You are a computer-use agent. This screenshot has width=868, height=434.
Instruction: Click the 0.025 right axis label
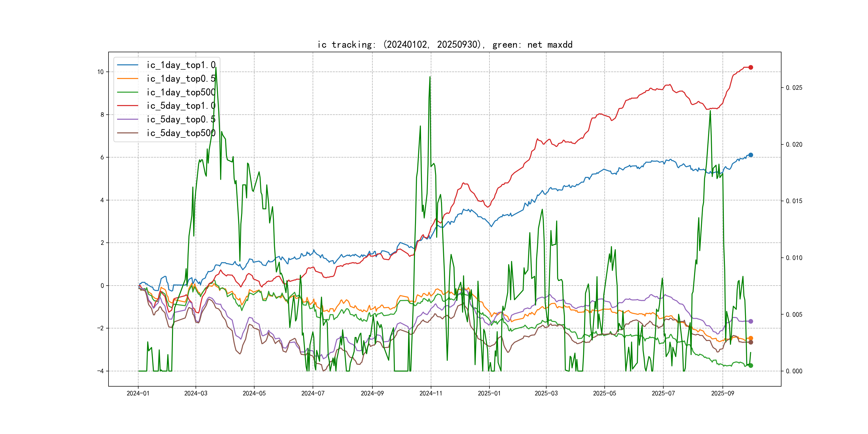click(794, 88)
